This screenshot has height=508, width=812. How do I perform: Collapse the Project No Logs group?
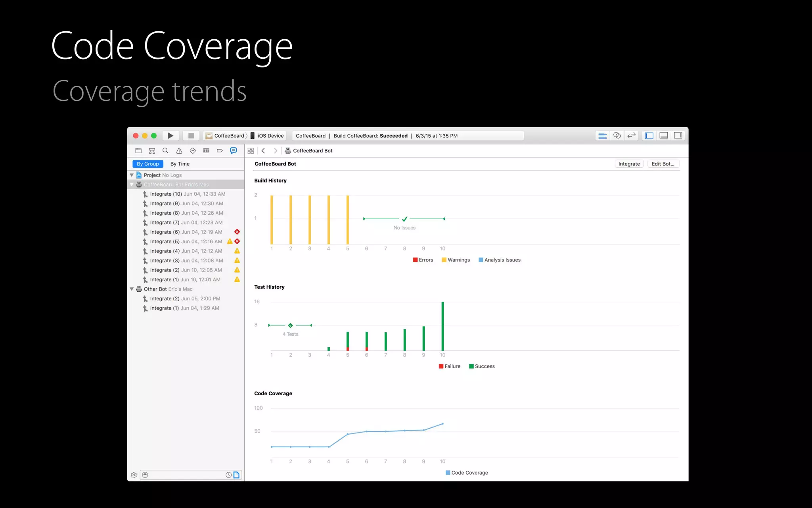132,175
